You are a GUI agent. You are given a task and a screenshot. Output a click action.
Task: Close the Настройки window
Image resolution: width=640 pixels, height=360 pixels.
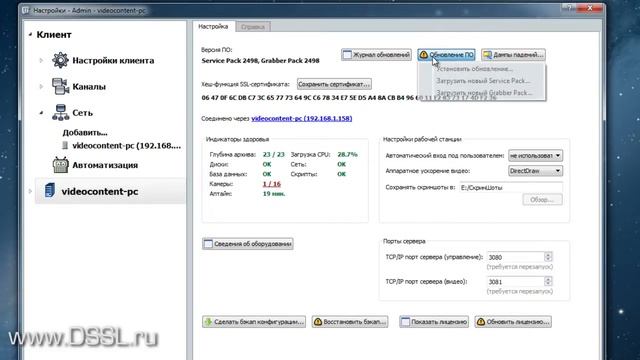pos(589,8)
